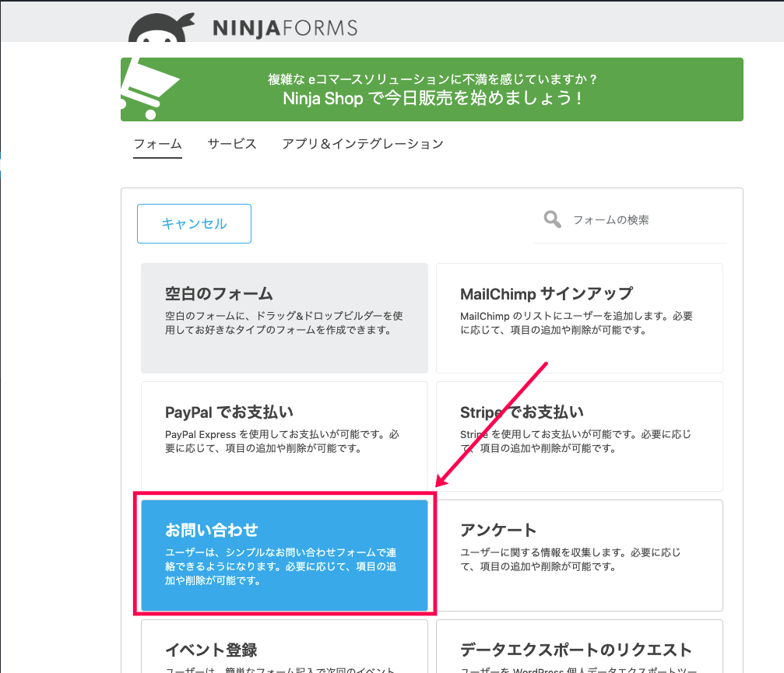Click the shopping cart icon in green banner
Viewport: 784px width, 673px height.
[149, 89]
